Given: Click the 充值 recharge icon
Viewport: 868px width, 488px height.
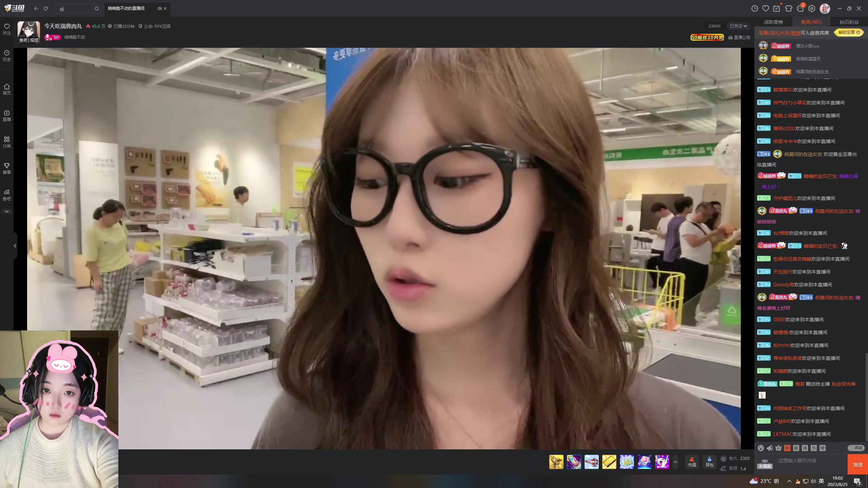Looking at the screenshot, I should [x=692, y=462].
